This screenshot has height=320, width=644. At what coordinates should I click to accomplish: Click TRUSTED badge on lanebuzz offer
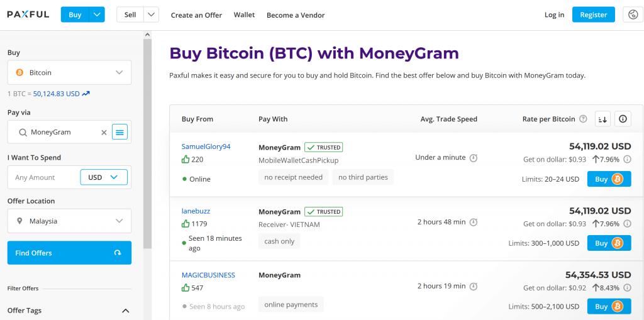click(324, 212)
